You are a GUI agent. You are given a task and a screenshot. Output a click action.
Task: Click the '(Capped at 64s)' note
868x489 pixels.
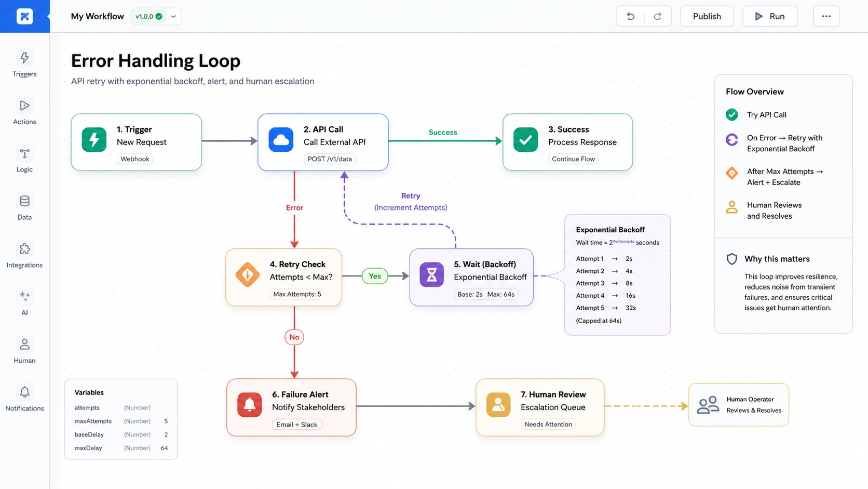pos(599,321)
